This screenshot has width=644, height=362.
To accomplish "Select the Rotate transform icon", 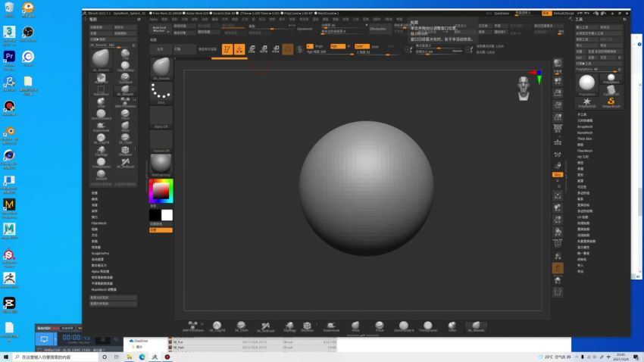I will (x=276, y=49).
